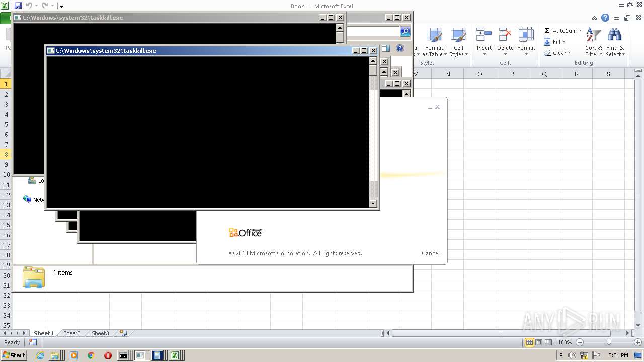Click the Action Center flag tray icon
The image size is (644, 362).
tap(597, 355)
